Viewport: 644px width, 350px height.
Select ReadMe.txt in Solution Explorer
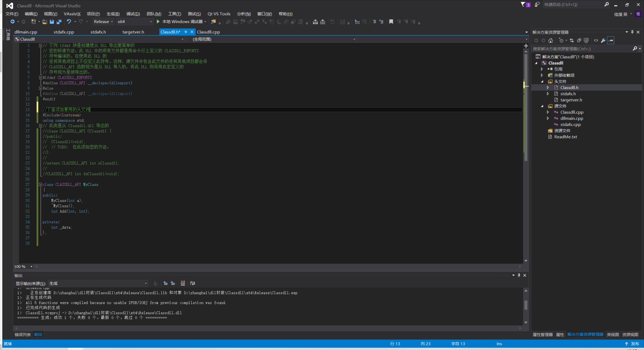(x=565, y=137)
